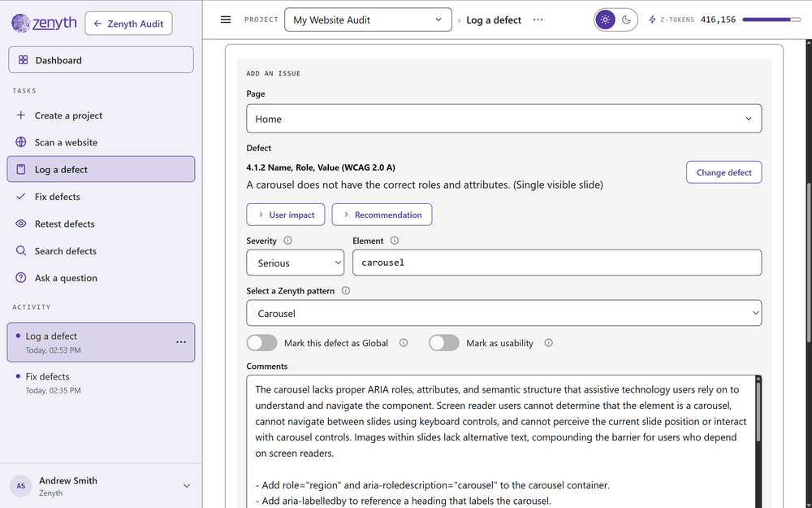Open the Global defect info icon
The height and width of the screenshot is (508, 812).
coord(404,343)
